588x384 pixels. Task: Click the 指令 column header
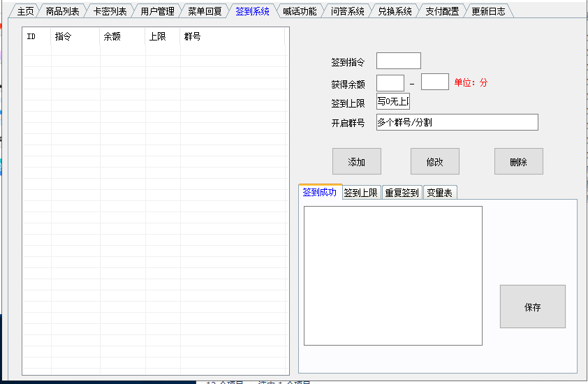tap(75, 36)
